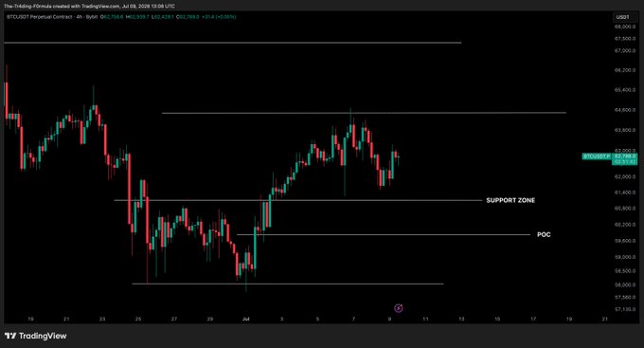The image size is (644, 348).
Task: Click the horizontal line beside the POC label
Action: pos(384,235)
